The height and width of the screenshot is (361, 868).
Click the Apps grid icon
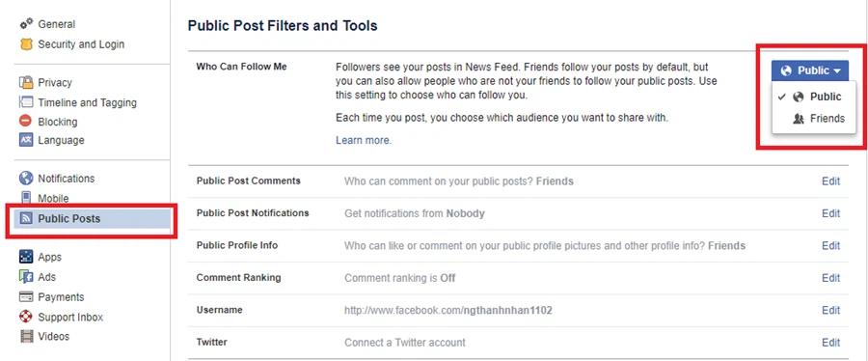[x=26, y=257]
